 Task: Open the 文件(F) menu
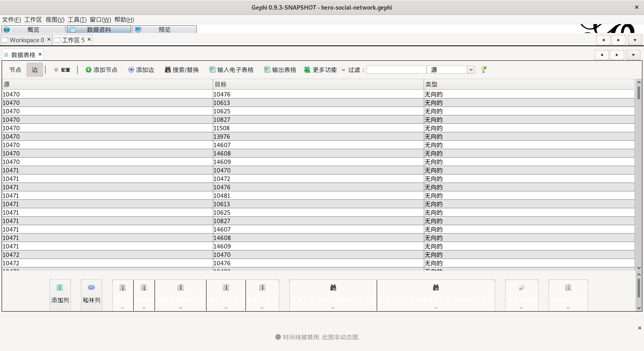click(x=11, y=20)
